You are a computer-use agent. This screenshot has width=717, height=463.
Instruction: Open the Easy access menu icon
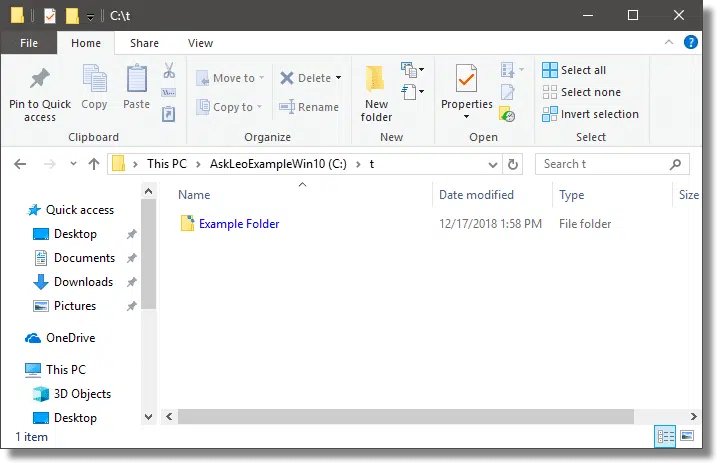(x=412, y=92)
